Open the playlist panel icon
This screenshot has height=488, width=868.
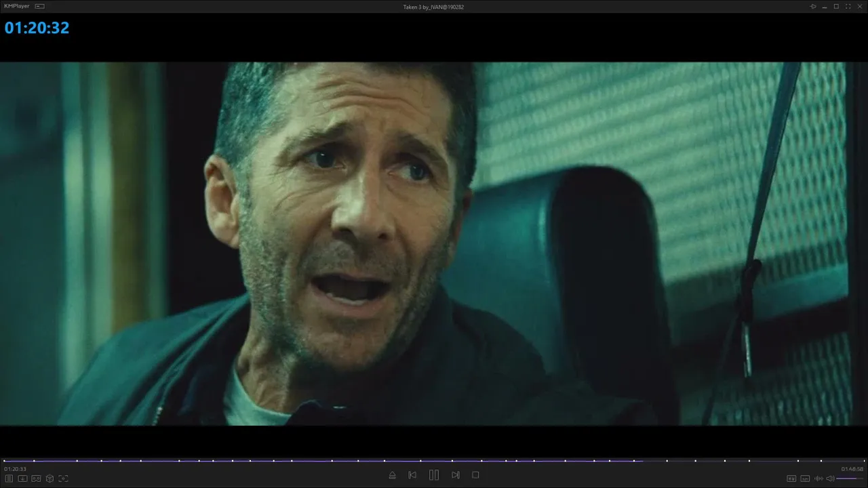(x=9, y=479)
